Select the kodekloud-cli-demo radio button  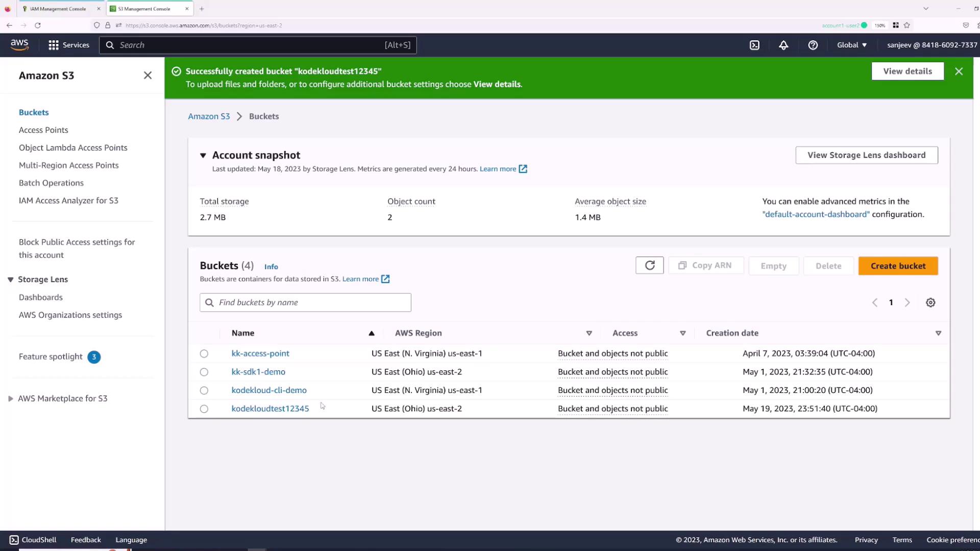[x=204, y=390]
